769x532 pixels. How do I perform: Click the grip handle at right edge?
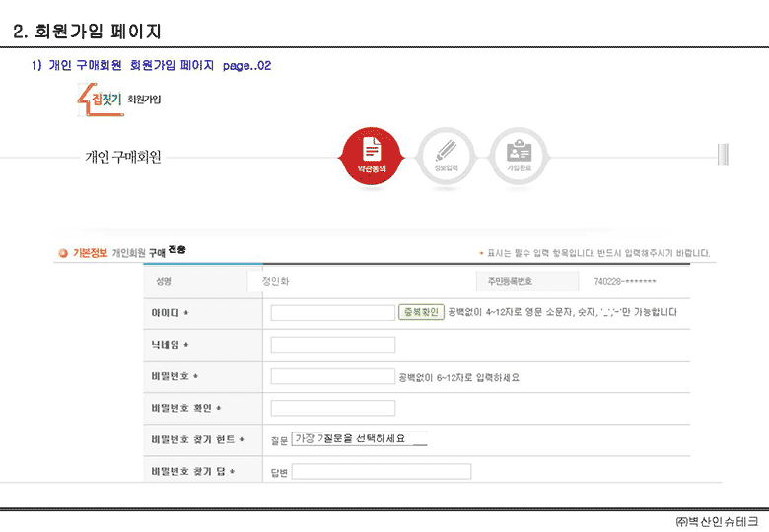(723, 154)
